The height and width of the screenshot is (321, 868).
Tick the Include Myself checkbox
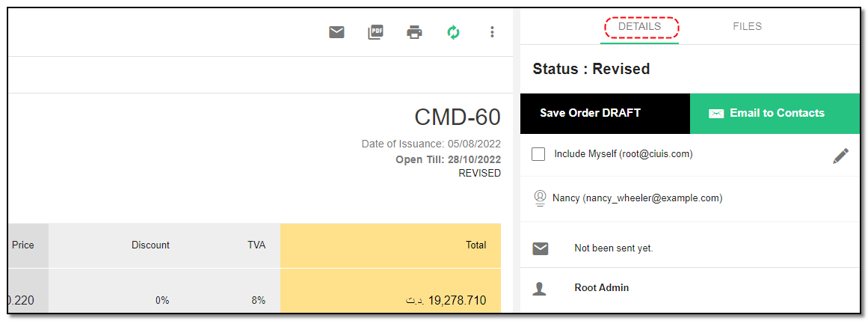(x=538, y=154)
